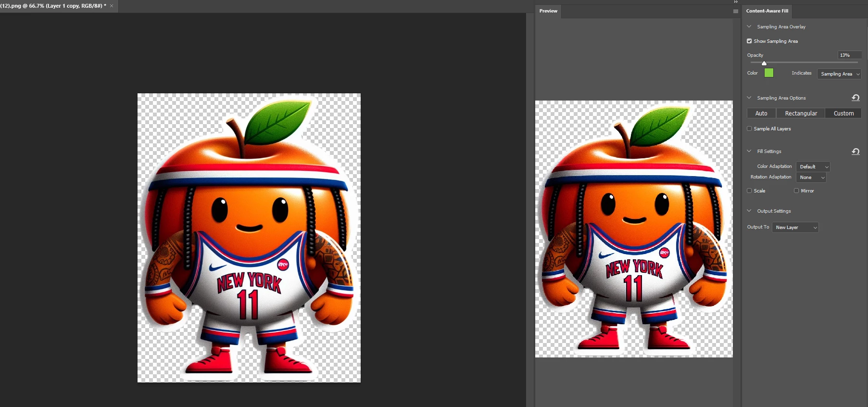868x407 pixels.
Task: Open the Output To New Layer dropdown
Action: point(795,227)
